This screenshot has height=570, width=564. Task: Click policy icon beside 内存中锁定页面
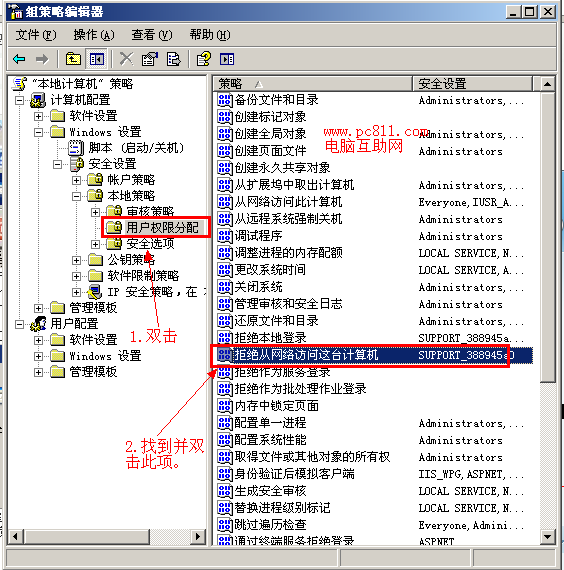click(225, 406)
